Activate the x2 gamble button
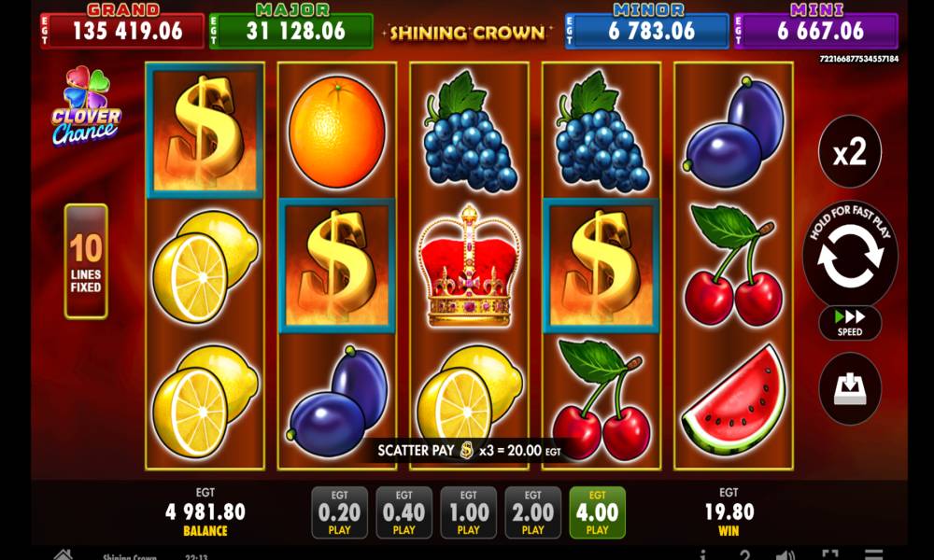The width and height of the screenshot is (934, 560). (850, 152)
